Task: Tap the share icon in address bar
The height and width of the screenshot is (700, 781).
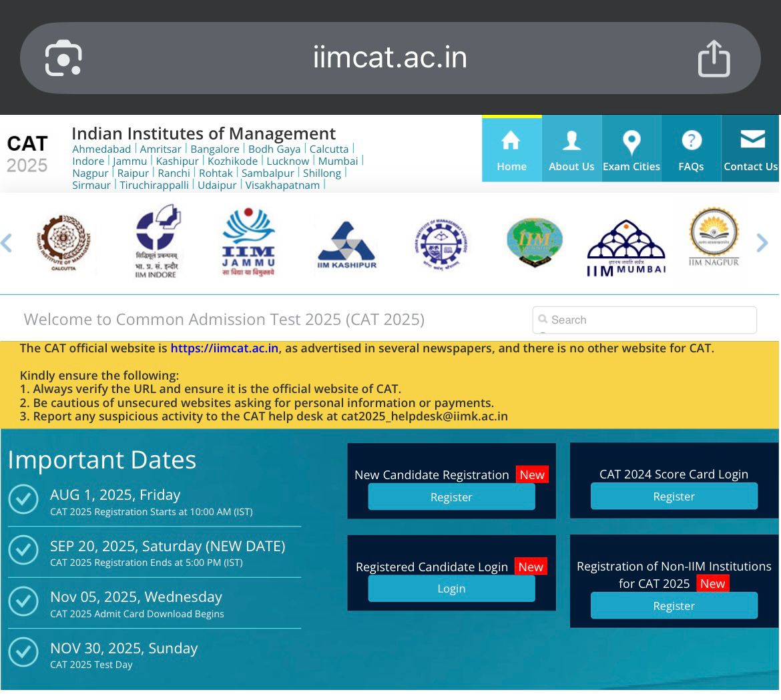Action: pyautogui.click(x=714, y=58)
